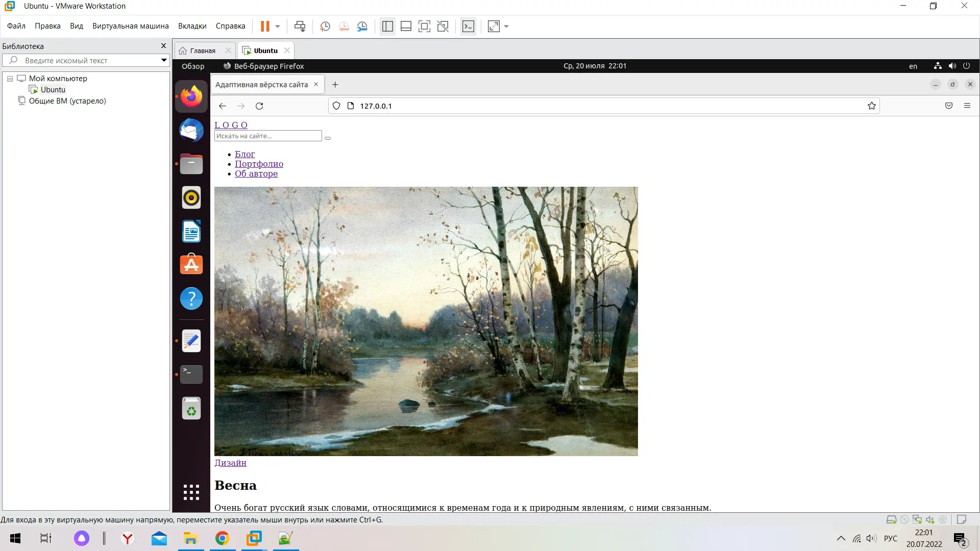Open the Виртуальная машина menu
The width and height of the screenshot is (980, 551).
[131, 26]
